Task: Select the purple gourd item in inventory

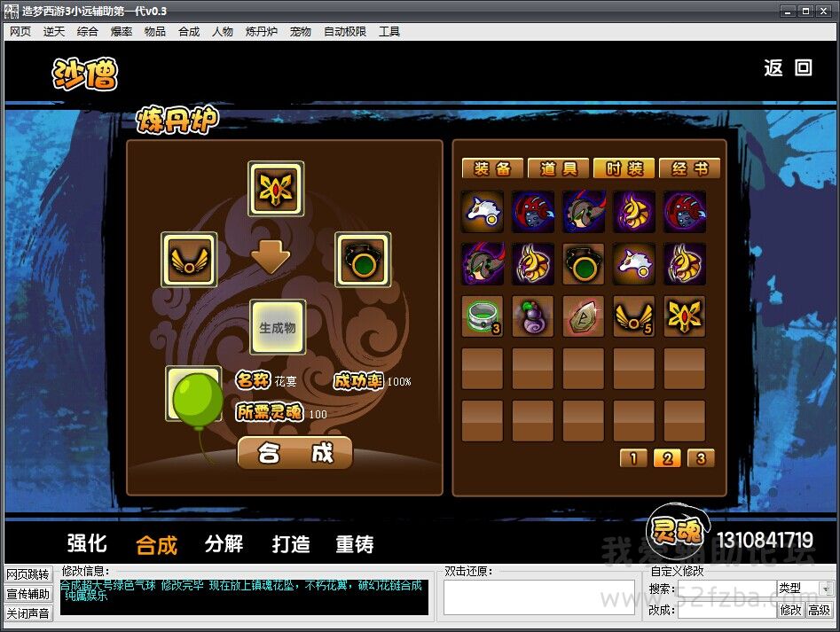Action: (x=532, y=316)
